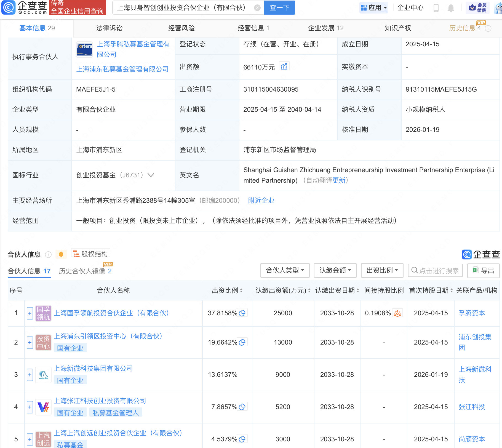Screen dimensions: 502x448
Task: Open the 认缴金额 filter dropdown
Action: 335,270
